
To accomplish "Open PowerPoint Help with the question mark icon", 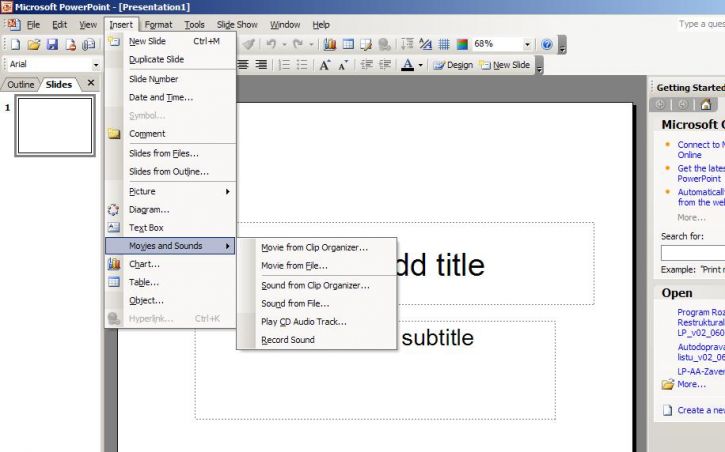I will pos(547,44).
